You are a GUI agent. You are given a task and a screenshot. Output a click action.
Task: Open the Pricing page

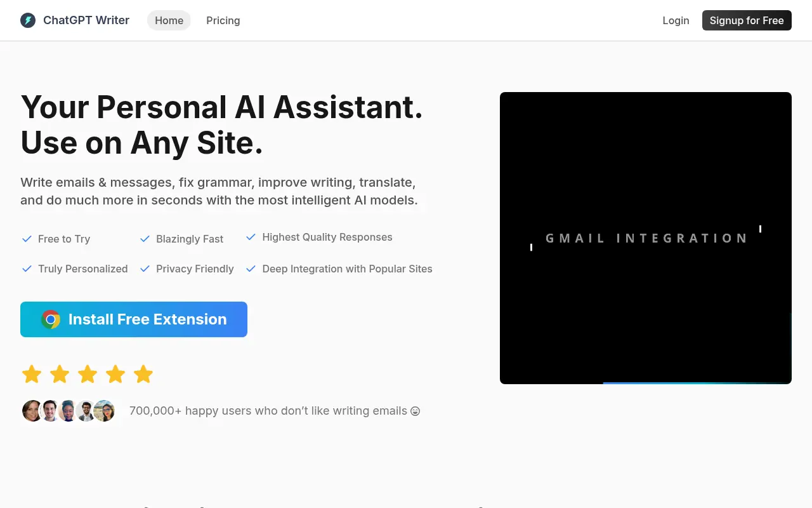click(223, 20)
